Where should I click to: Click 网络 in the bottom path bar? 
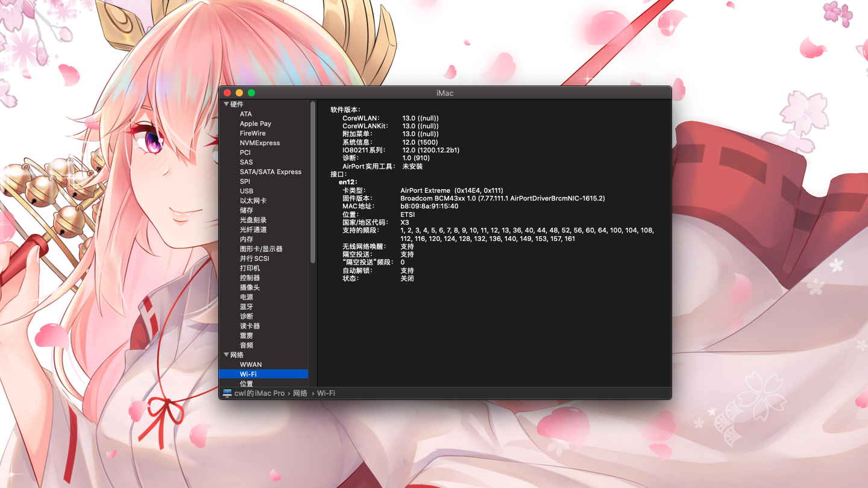pyautogui.click(x=300, y=393)
